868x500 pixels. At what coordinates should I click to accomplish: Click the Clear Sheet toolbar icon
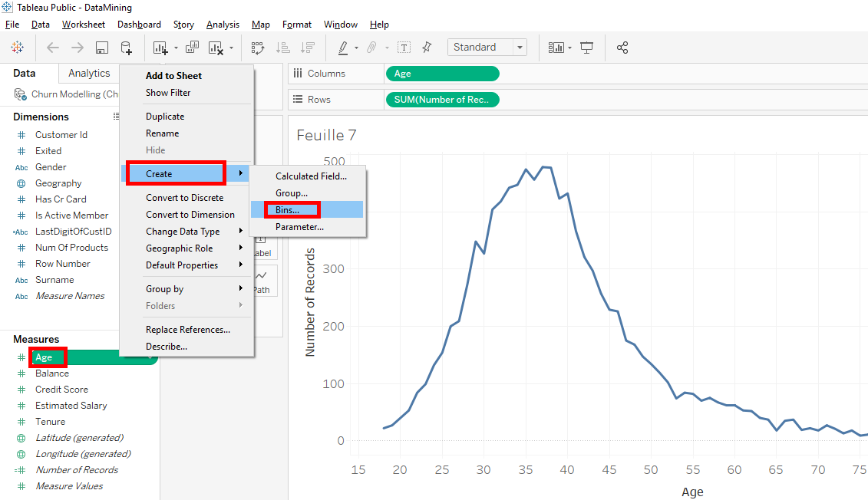coord(216,47)
